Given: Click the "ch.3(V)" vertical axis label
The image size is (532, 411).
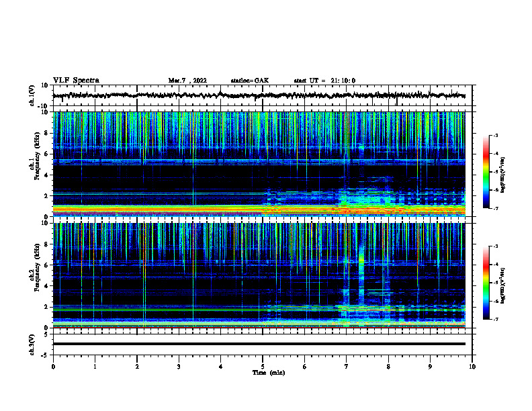Looking at the screenshot, I should (32, 345).
